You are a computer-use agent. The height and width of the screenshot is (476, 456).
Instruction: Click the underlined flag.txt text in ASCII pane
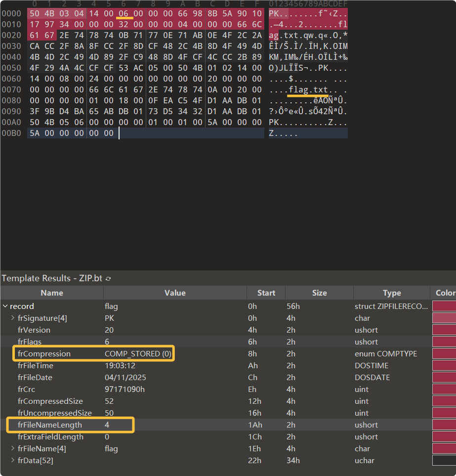(x=308, y=89)
